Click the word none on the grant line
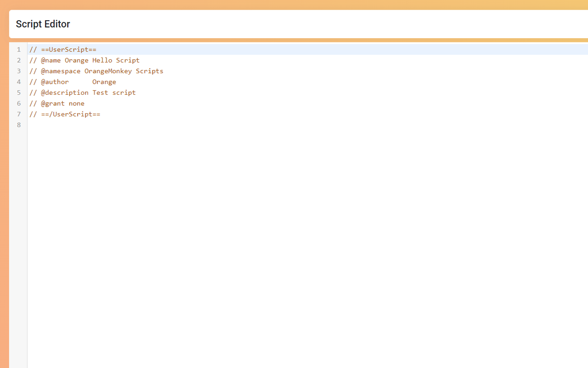The width and height of the screenshot is (588, 368). [77, 103]
